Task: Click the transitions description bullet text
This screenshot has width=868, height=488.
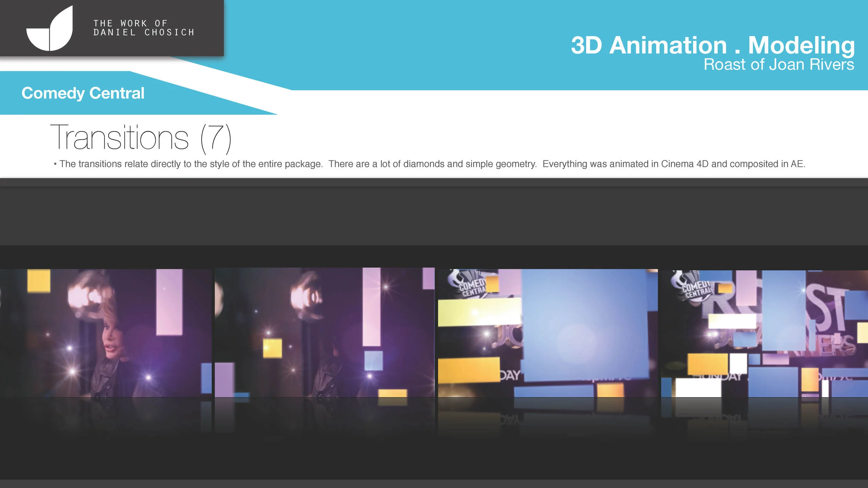Action: click(x=429, y=164)
